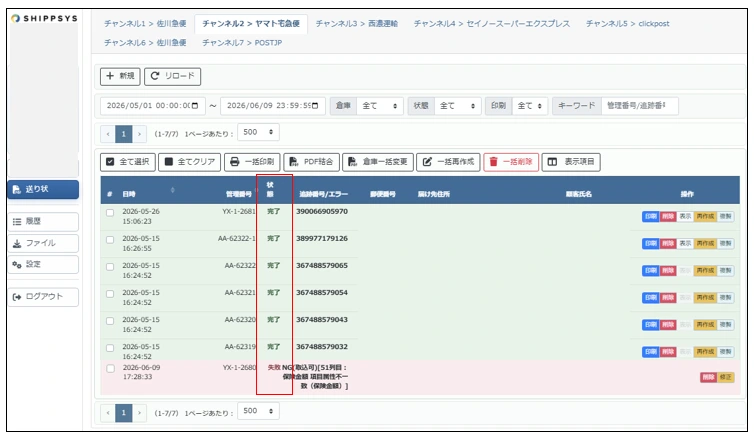Check the checkbox for row YX-1-2681

point(110,212)
